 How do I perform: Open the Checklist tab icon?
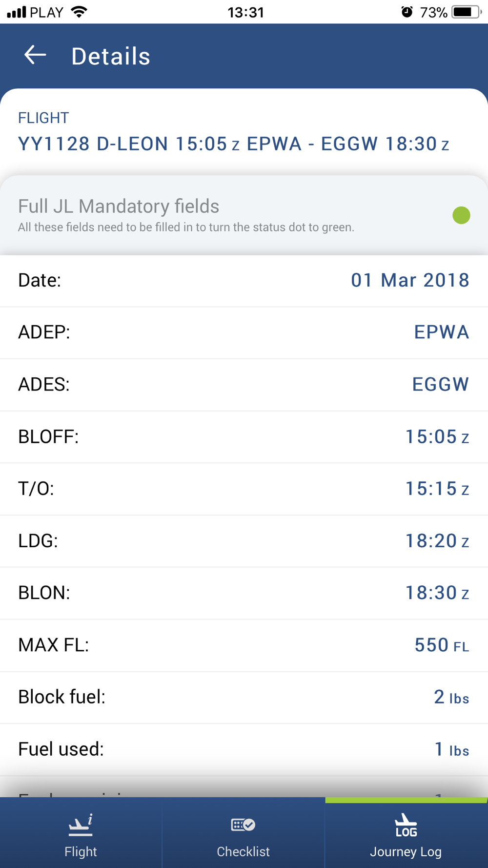(243, 825)
